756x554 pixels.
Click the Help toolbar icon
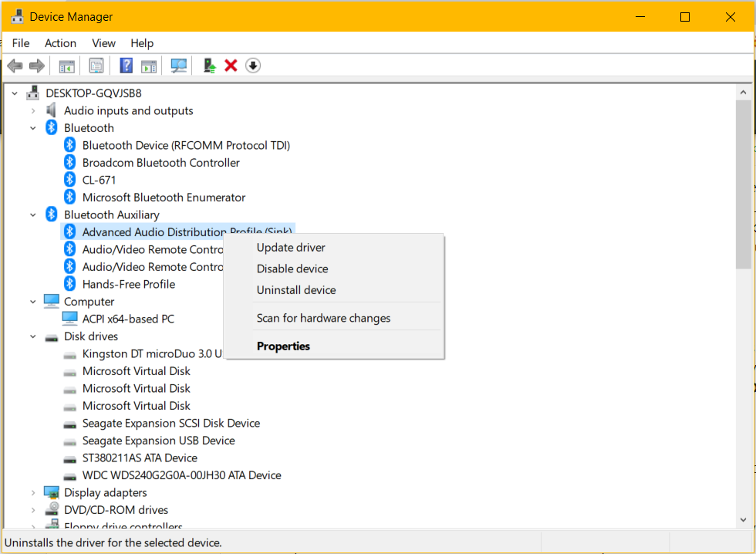[x=126, y=66]
